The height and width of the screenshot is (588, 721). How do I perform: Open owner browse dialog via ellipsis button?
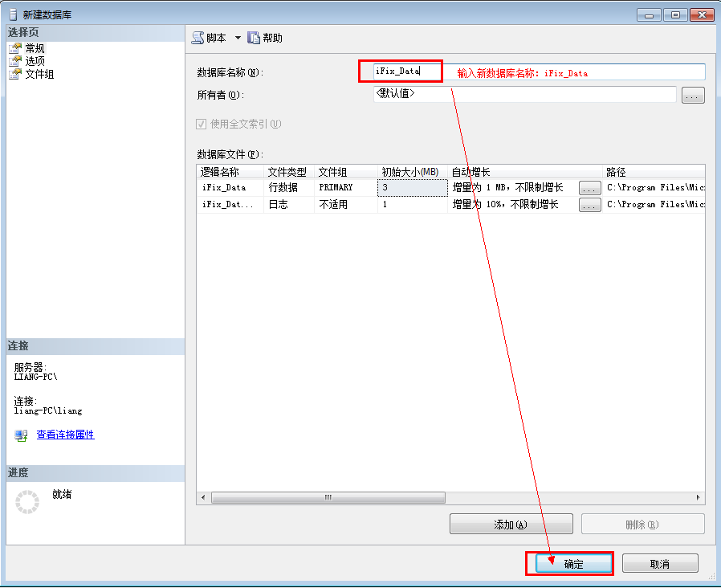click(692, 96)
